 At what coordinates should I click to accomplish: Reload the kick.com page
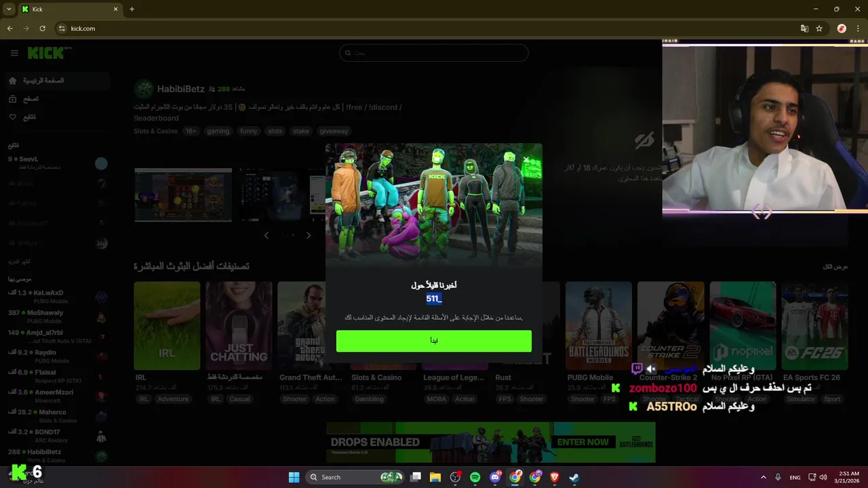point(42,28)
